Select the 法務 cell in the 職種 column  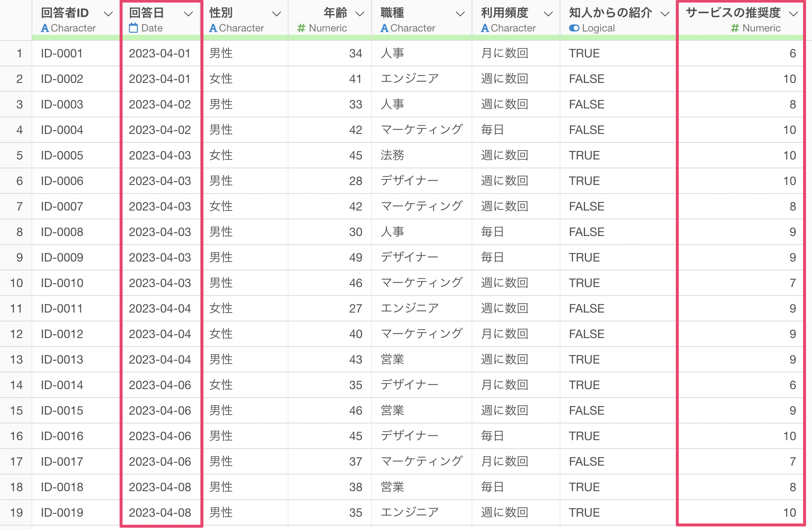(x=392, y=156)
